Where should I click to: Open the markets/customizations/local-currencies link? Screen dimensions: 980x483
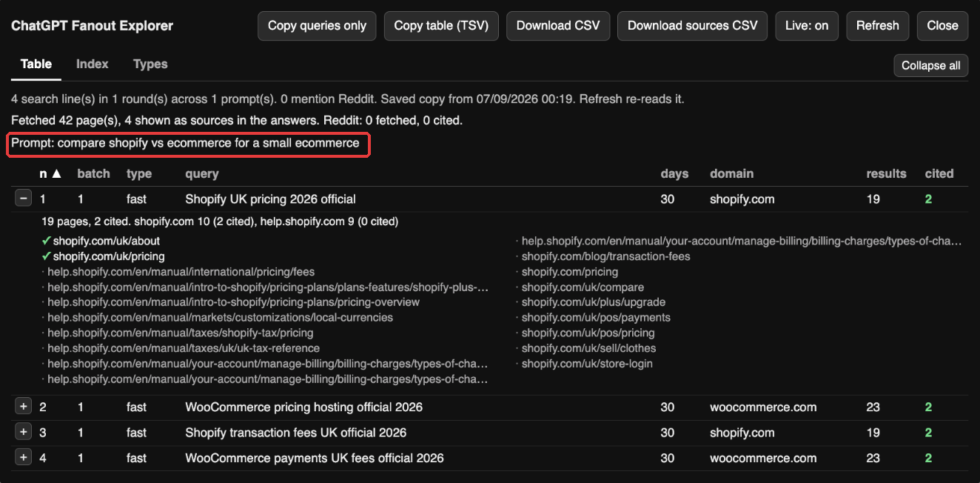[x=220, y=317]
